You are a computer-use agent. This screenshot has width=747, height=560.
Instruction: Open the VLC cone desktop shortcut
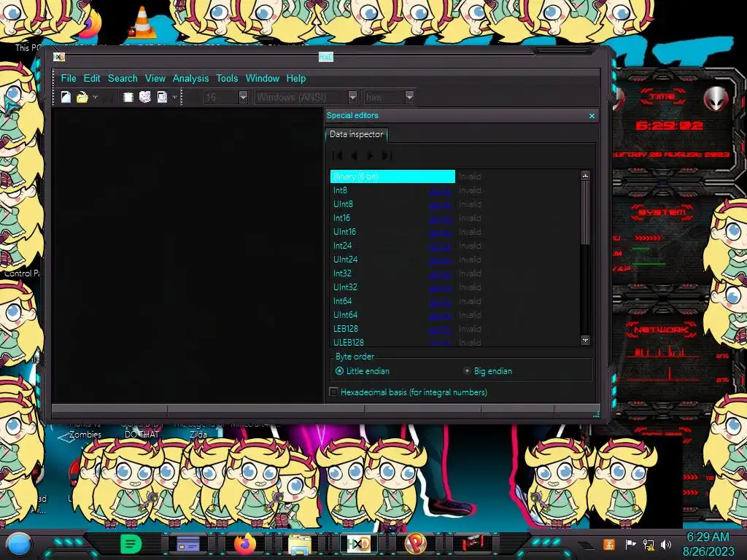(142, 23)
